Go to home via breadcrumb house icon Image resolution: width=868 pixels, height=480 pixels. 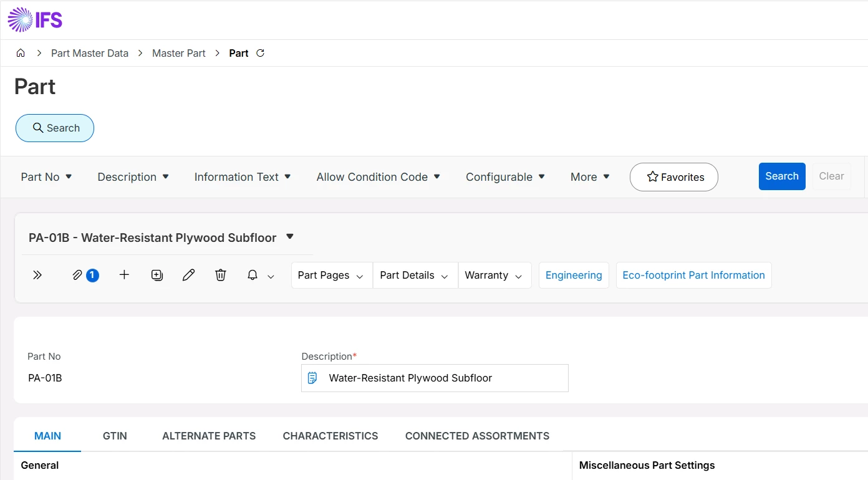tap(21, 53)
